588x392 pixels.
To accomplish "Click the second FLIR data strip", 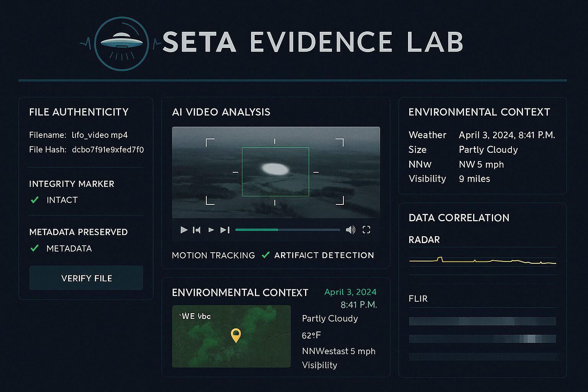I will point(482,338).
